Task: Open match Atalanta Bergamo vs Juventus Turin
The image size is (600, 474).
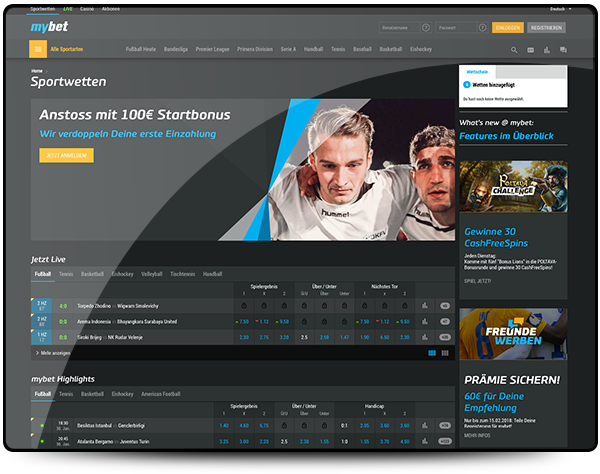Action: click(113, 441)
